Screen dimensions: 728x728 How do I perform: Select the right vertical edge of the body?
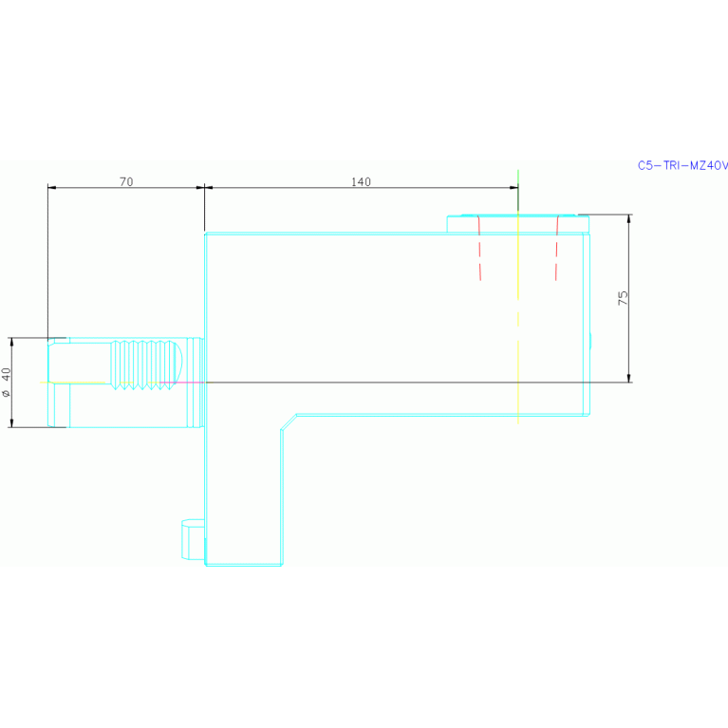pos(587,323)
